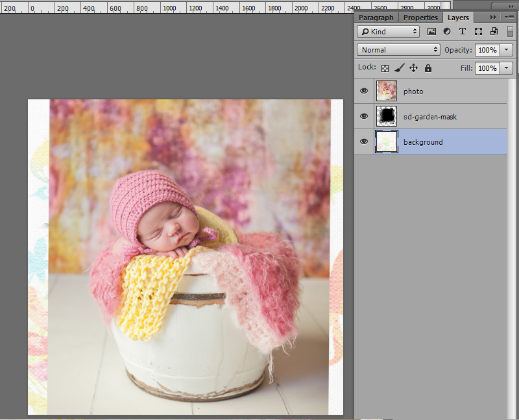The height and width of the screenshot is (420, 519).
Task: Select the sd-garden-mask layer thumbnail
Action: click(x=386, y=116)
